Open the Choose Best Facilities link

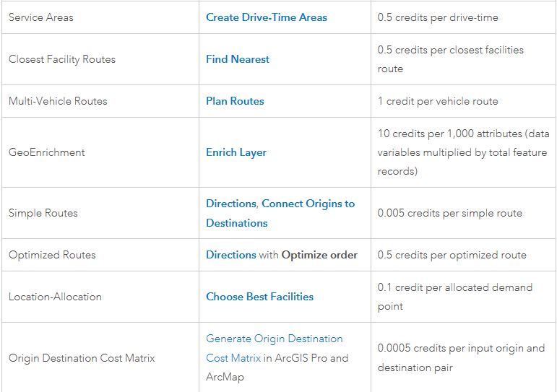tap(259, 297)
